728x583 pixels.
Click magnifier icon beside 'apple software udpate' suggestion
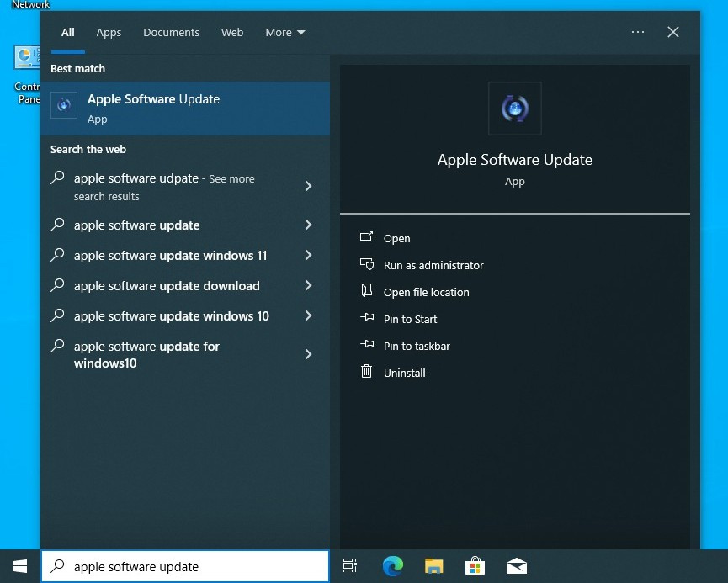[x=57, y=178]
